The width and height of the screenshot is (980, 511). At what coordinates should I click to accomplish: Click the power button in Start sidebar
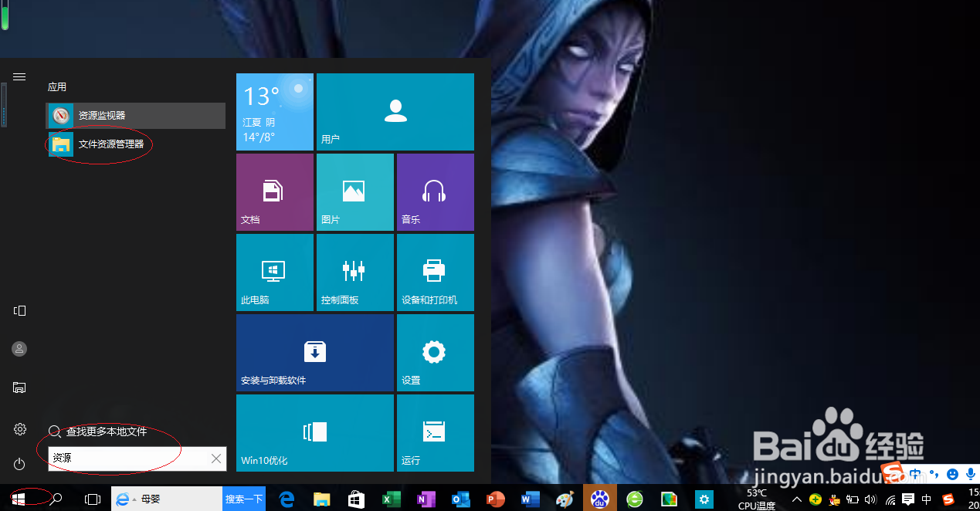[19, 464]
